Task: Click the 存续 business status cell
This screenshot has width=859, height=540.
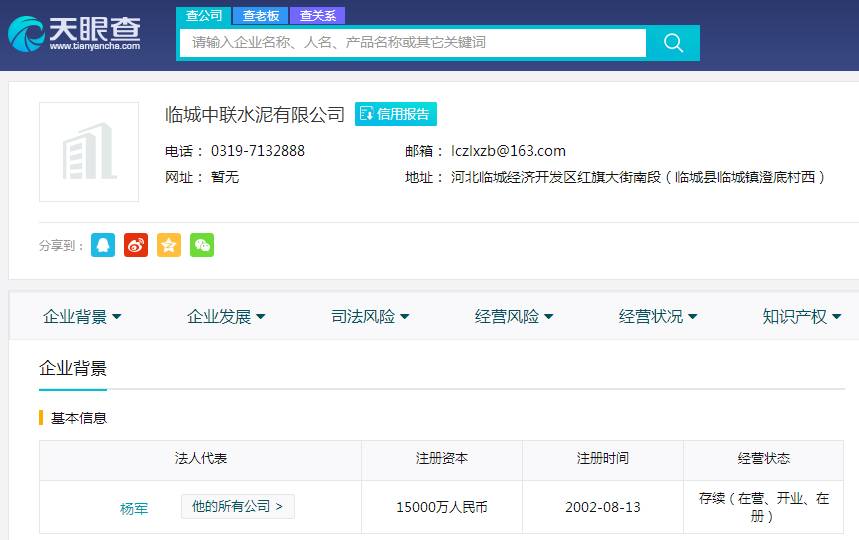Action: 764,507
